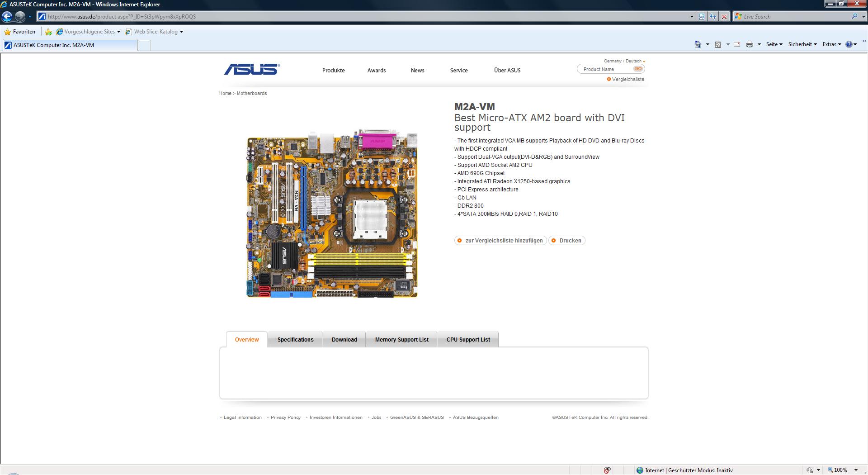Expand print options dropdown arrow
Image resolution: width=868 pixels, height=475 pixels.
(759, 44)
